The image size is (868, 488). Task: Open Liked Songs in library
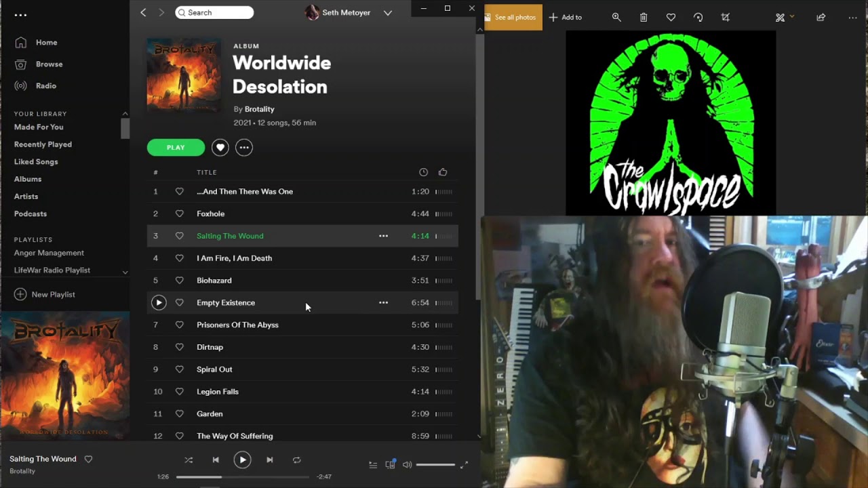[x=36, y=161]
